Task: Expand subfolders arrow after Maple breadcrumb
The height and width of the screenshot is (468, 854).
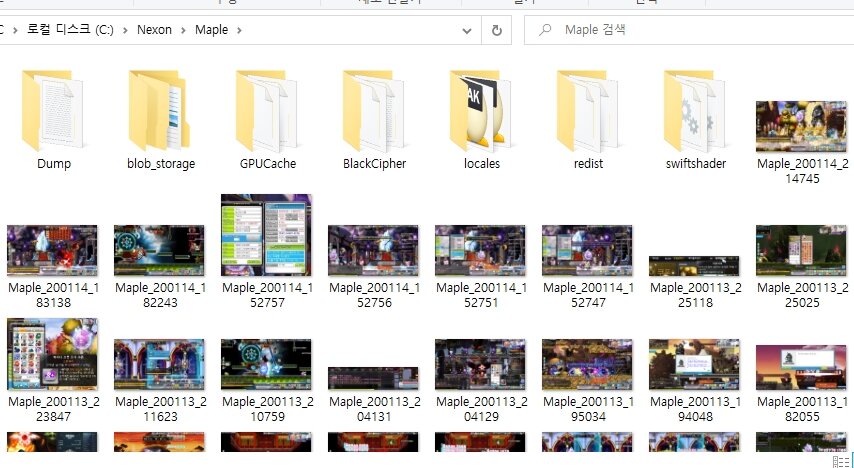Action: pyautogui.click(x=239, y=30)
